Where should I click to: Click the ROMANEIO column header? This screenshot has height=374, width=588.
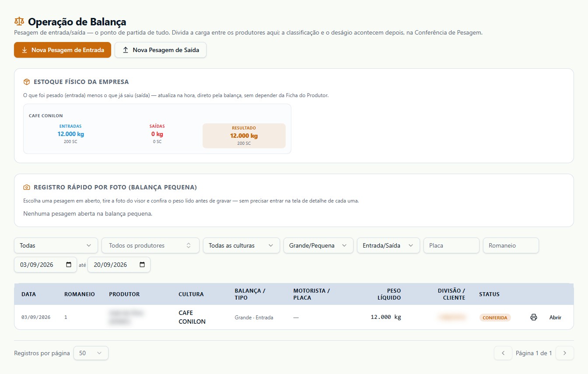(80, 294)
